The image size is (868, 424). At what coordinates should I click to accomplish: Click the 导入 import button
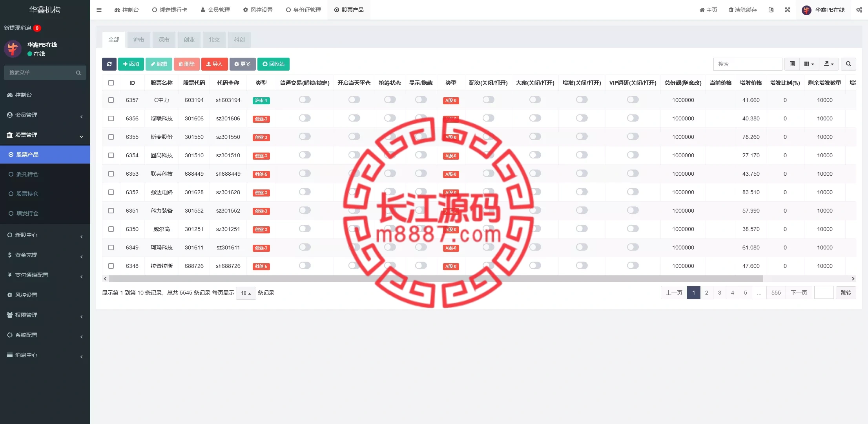[x=214, y=64]
